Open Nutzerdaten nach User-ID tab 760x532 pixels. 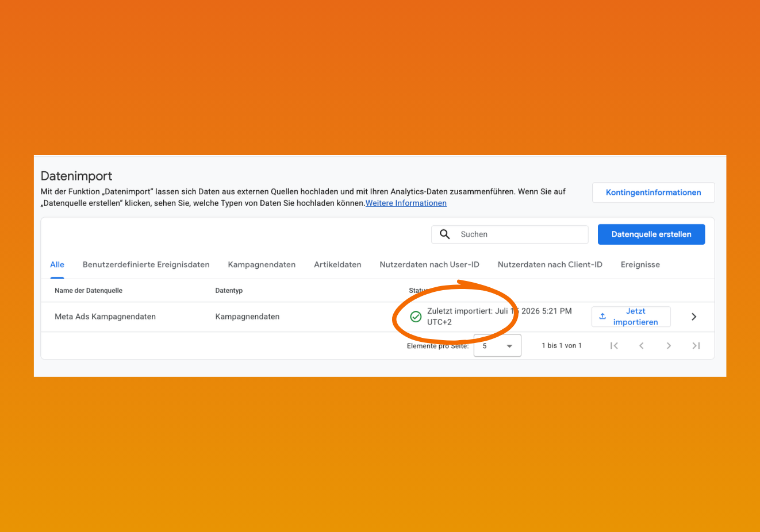pos(429,265)
